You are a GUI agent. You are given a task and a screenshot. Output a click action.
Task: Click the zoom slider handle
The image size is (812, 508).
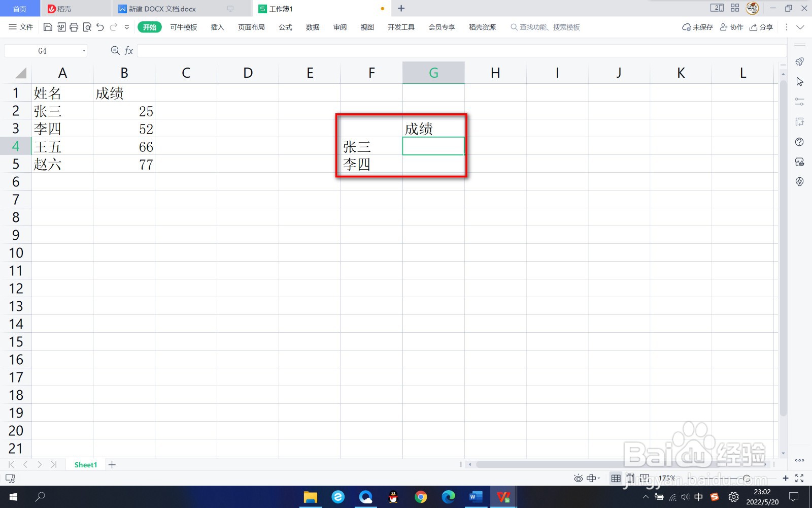[x=747, y=479]
